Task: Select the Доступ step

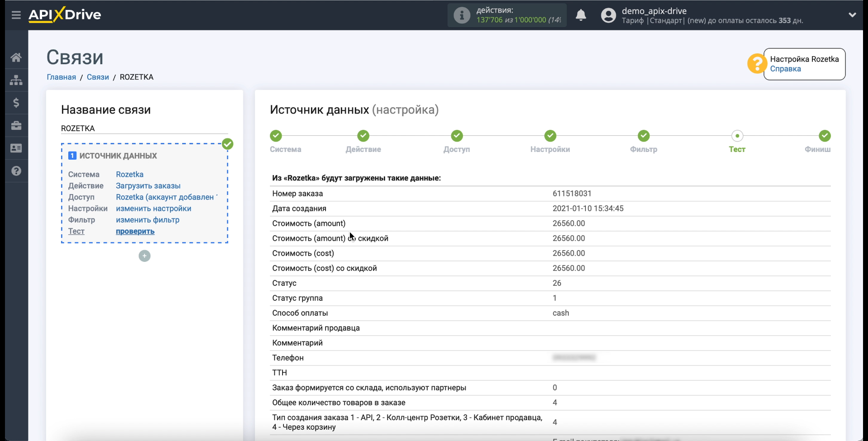Action: (x=457, y=149)
